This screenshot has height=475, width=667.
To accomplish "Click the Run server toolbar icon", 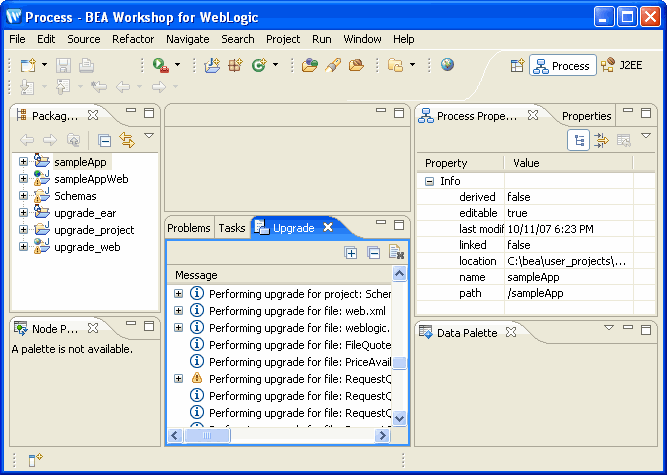I will point(161,65).
